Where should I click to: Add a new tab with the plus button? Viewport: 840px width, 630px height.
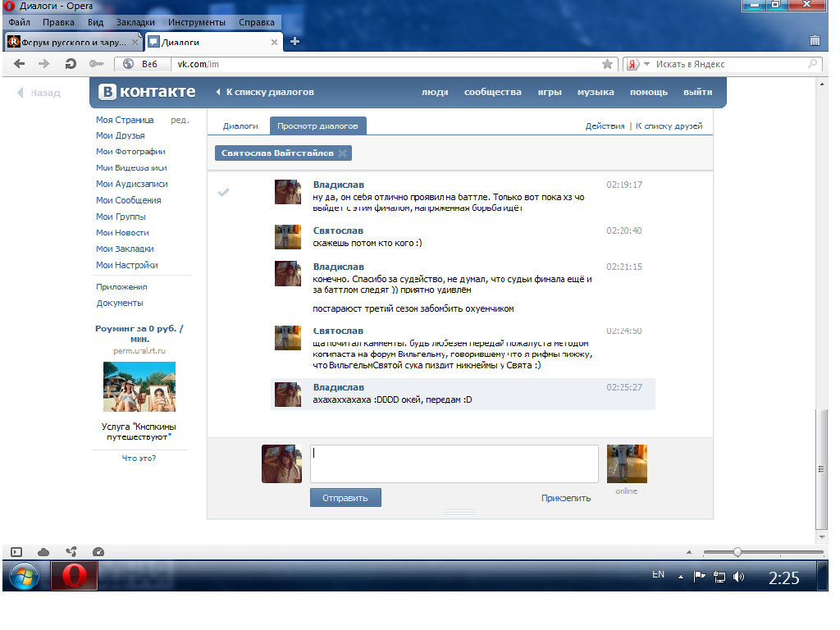click(x=294, y=41)
